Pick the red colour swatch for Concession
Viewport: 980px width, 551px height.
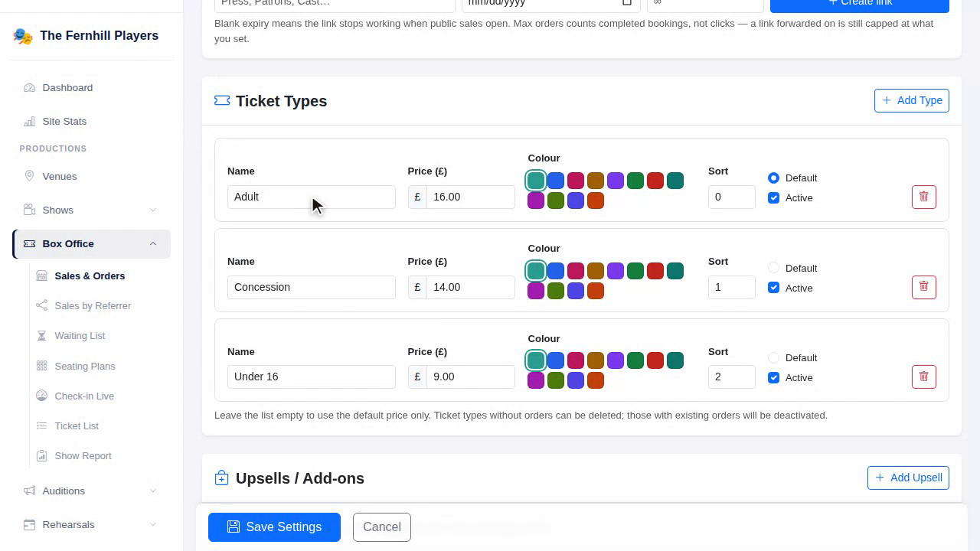tap(655, 271)
